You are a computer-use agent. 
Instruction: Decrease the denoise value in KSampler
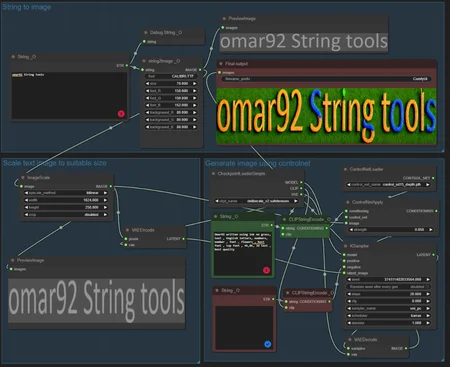[x=349, y=323]
